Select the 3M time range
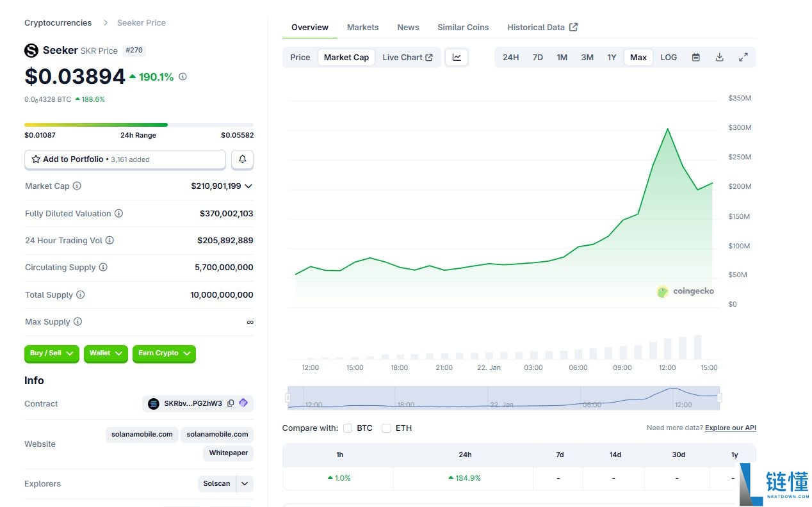This screenshot has width=812, height=507. coord(587,57)
